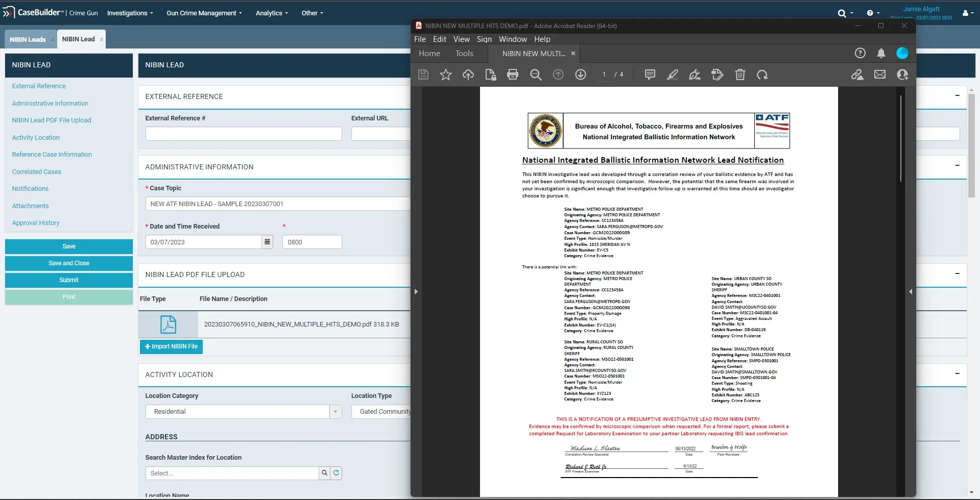Screen dimensions: 980x500
Task: Delete using the trash can icon
Action: 740,75
